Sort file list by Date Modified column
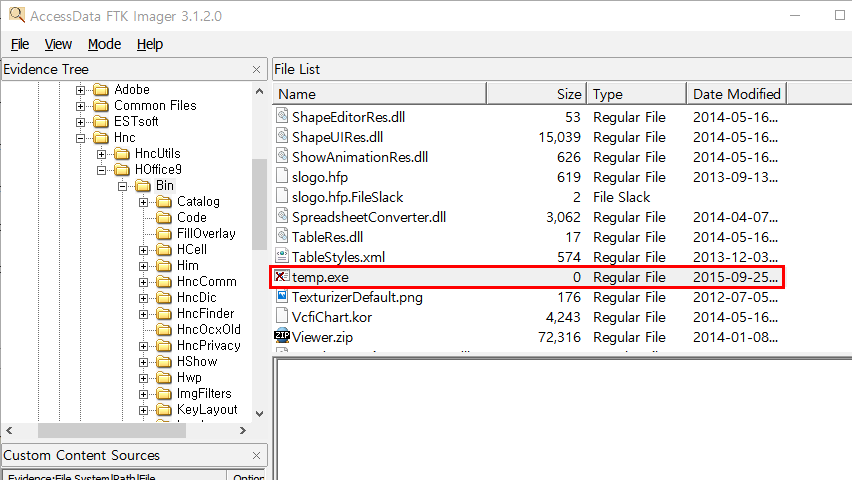Viewport: 852px width, 480px height. point(737,94)
